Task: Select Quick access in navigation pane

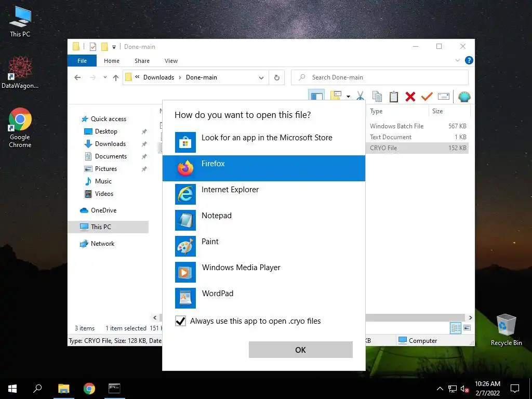Action: pos(108,119)
